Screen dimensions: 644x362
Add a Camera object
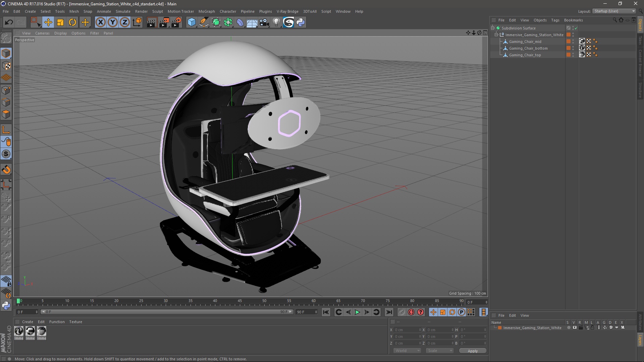pyautogui.click(x=264, y=22)
